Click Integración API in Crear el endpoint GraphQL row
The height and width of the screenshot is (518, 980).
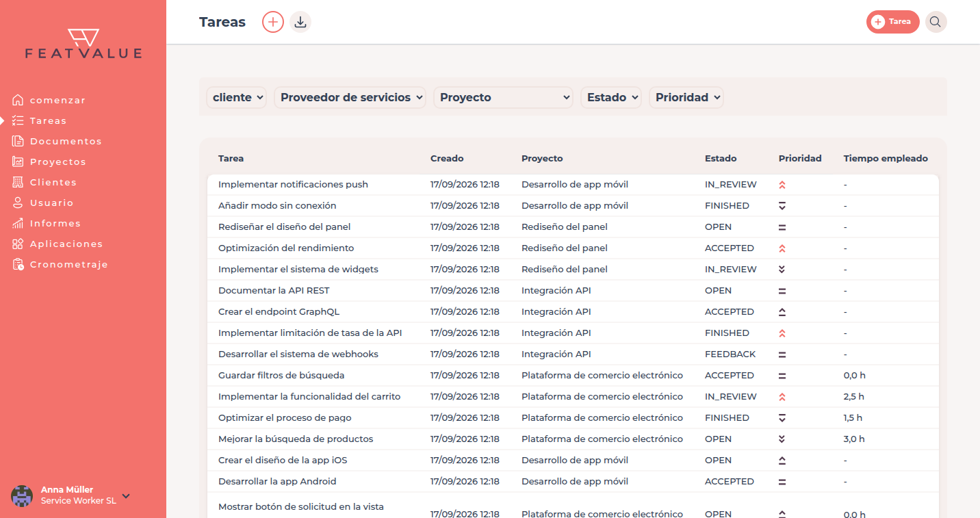click(556, 311)
